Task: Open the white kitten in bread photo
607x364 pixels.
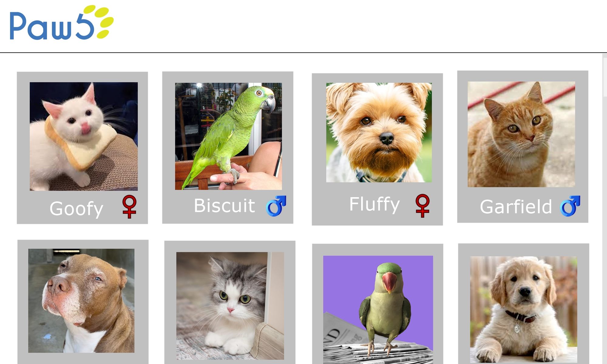Action: (84, 136)
